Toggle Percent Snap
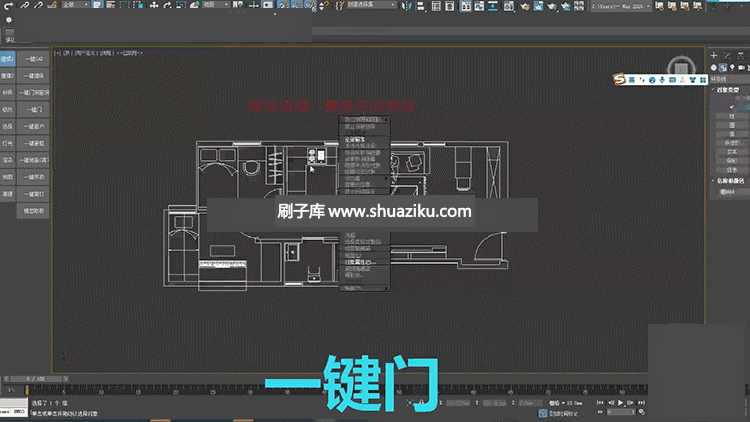The image size is (750, 422). tap(310, 5)
